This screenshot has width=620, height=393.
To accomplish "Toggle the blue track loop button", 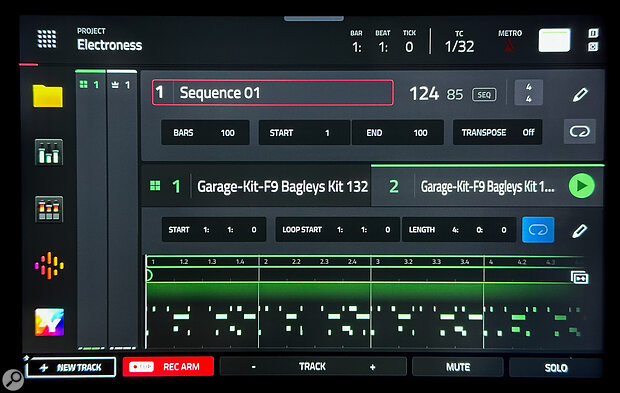I will tap(538, 230).
